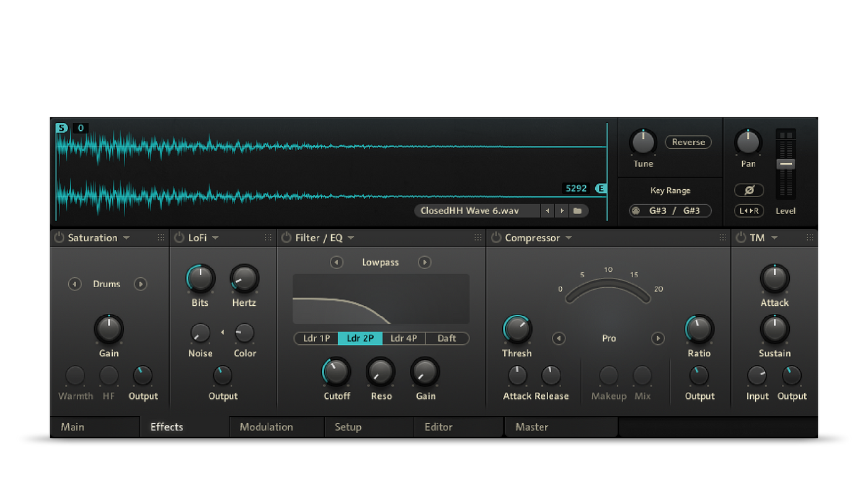Click the Saturation panel drag handle
Screen dimensions: 868x495
161,238
